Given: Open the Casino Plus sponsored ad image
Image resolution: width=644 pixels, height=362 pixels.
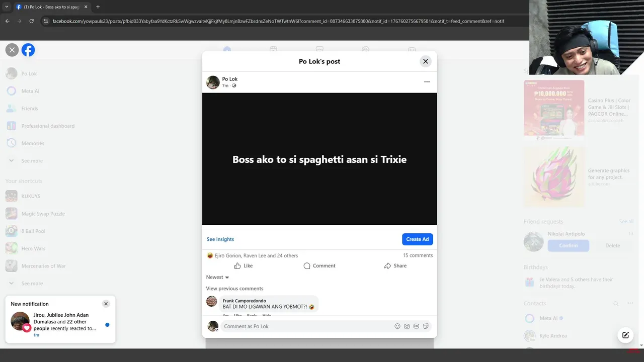Looking at the screenshot, I should pos(554,110).
